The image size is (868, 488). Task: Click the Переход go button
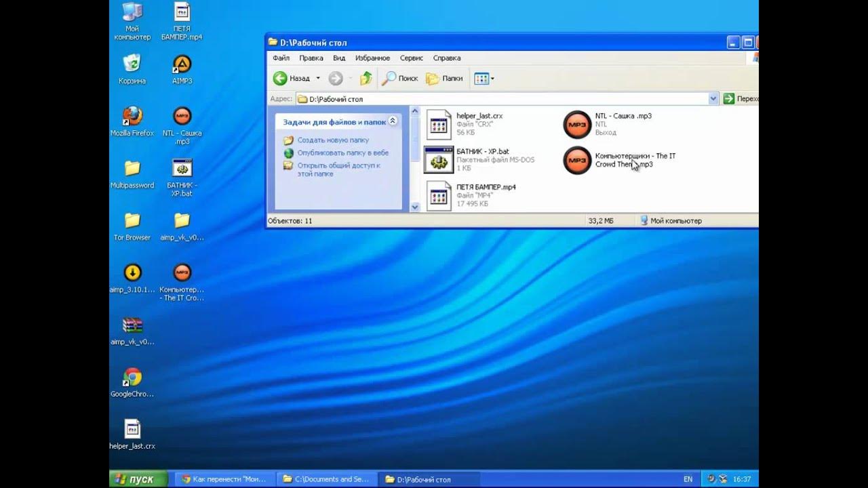(x=741, y=99)
